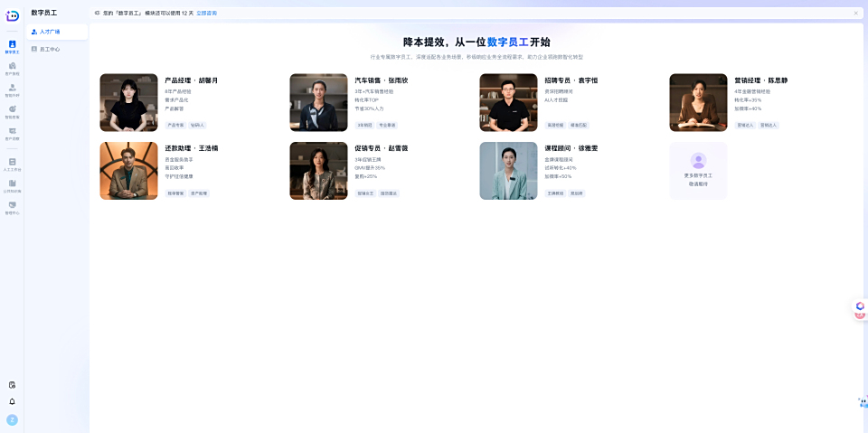Open the floating assistant icon on right edge
Image resolution: width=868 pixels, height=433 pixels.
coord(860,308)
